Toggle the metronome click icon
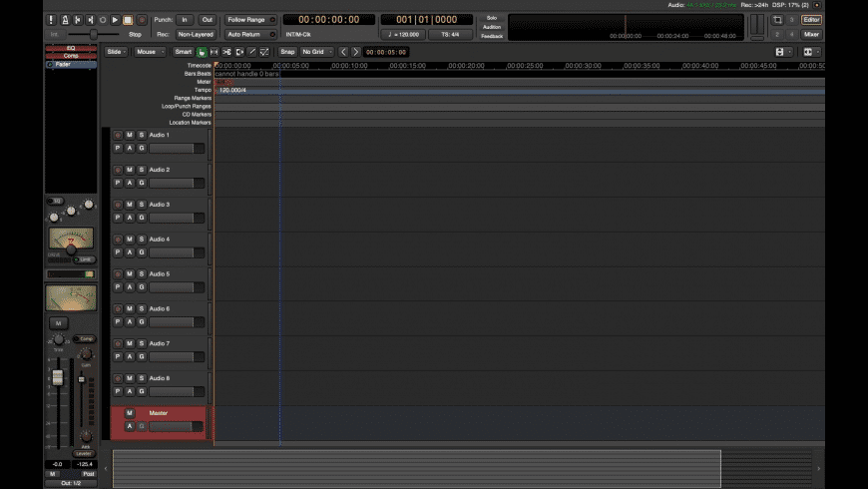This screenshot has width=868, height=489. [65, 20]
